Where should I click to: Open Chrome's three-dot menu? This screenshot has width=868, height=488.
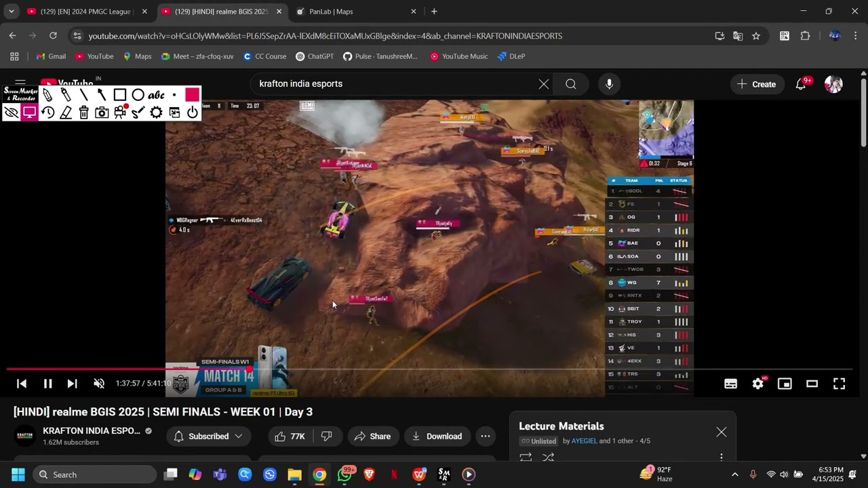855,36
